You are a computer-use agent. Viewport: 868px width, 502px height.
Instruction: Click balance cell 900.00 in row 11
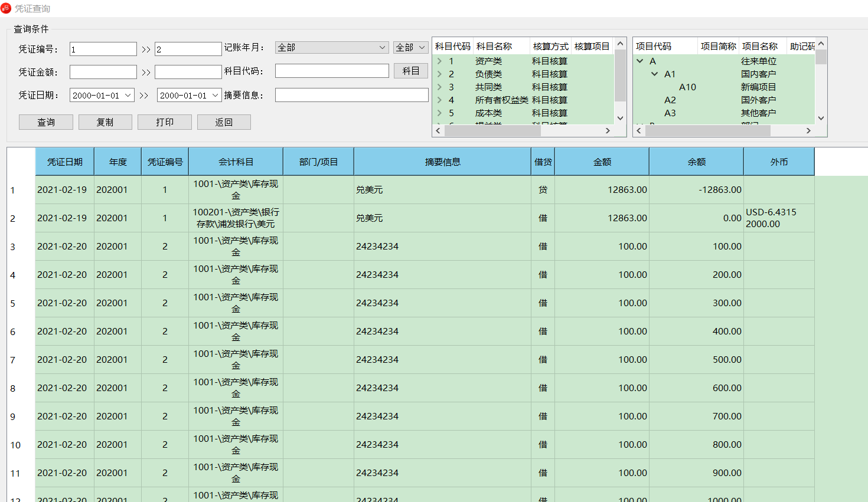[x=697, y=473]
